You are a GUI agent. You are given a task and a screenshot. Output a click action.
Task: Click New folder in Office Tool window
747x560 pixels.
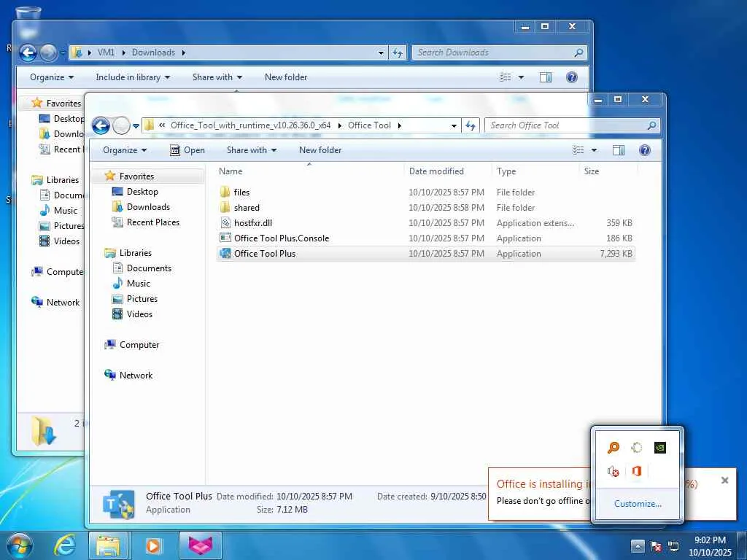tap(320, 150)
